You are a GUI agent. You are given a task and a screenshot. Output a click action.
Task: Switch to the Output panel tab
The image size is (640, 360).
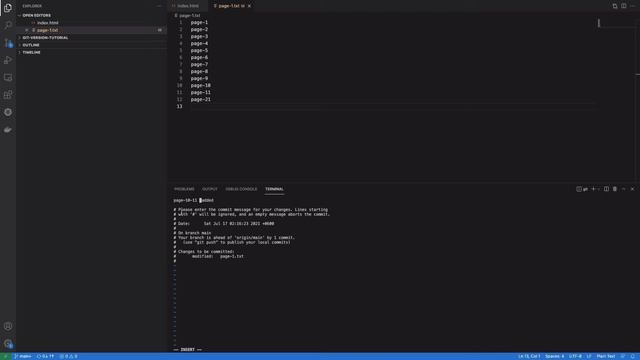coord(210,189)
